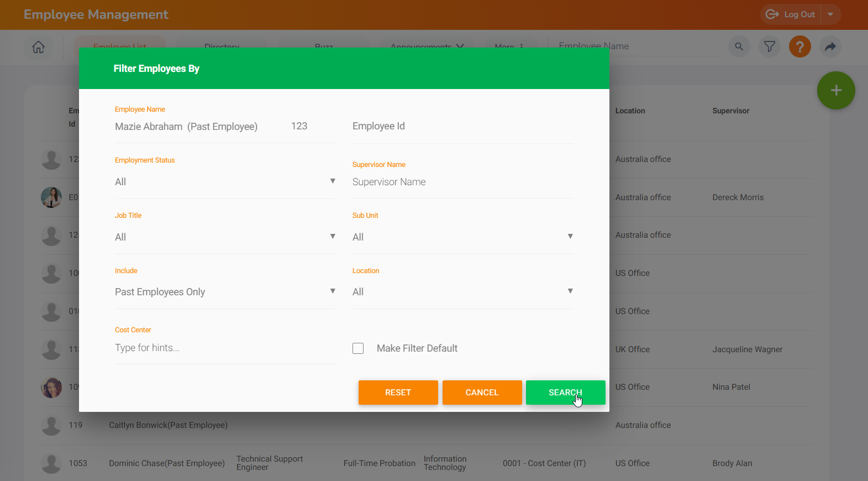Click supervisor Dereck Morris cell

[x=738, y=197]
